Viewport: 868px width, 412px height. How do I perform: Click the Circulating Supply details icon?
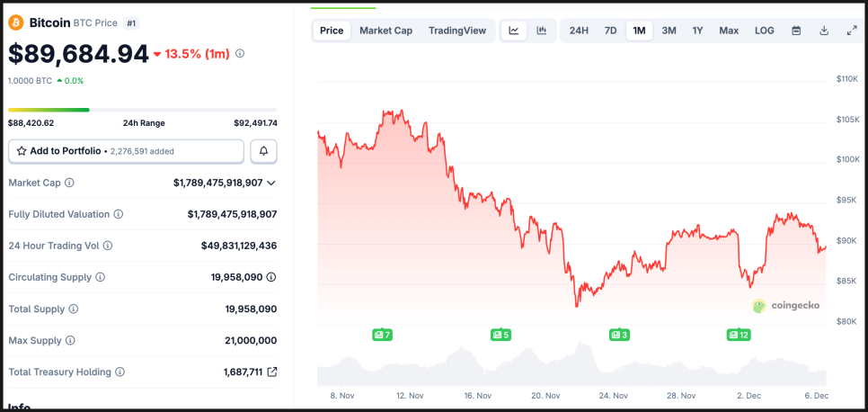271,277
